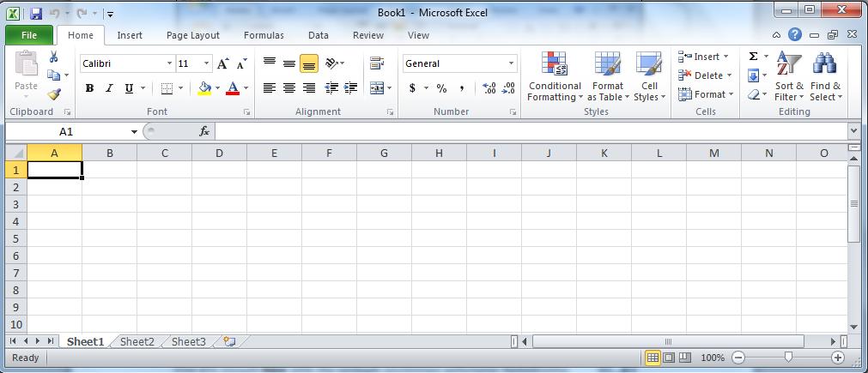Decrease font size with Shrink Font icon
The image size is (868, 373).
(241, 63)
